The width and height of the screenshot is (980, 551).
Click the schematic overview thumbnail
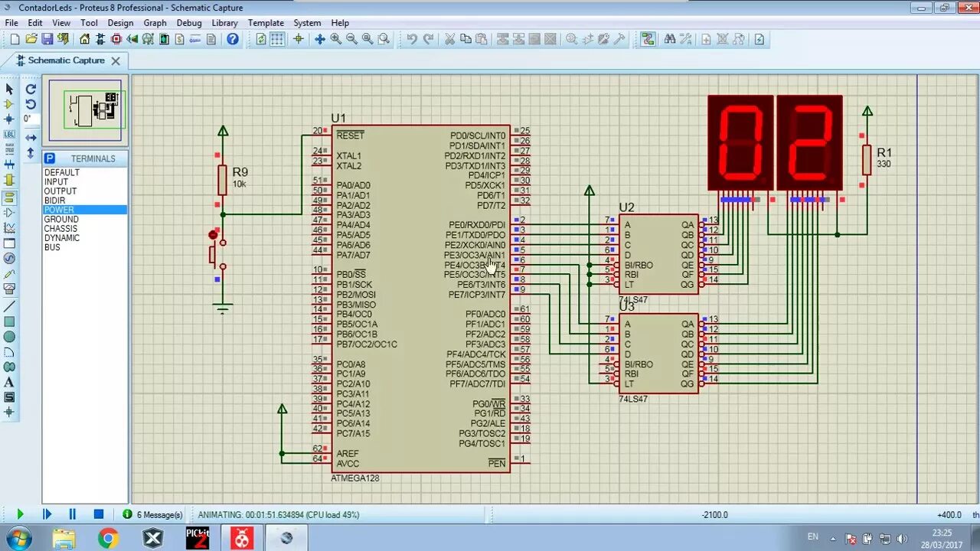(x=85, y=111)
